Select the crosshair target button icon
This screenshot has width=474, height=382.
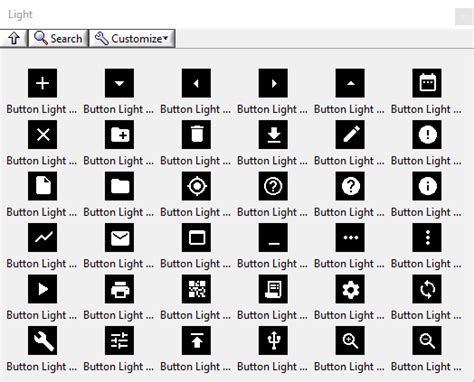point(196,186)
